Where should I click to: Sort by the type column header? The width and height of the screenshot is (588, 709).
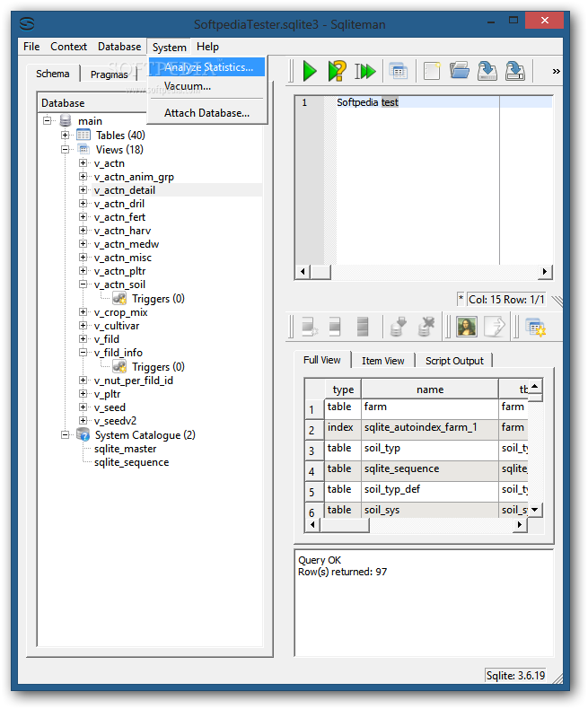(x=343, y=390)
